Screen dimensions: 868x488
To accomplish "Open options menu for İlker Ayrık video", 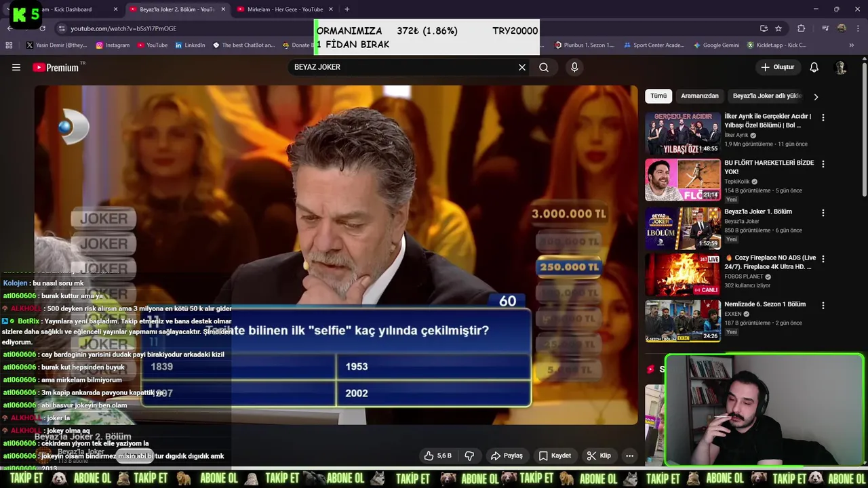I will (x=823, y=117).
